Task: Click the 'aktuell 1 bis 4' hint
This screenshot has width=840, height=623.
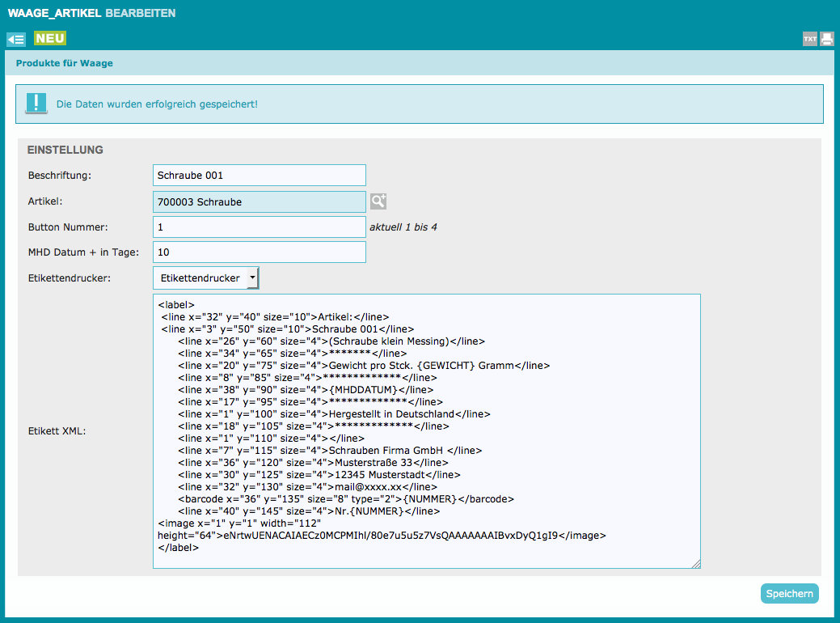Action: (x=403, y=227)
